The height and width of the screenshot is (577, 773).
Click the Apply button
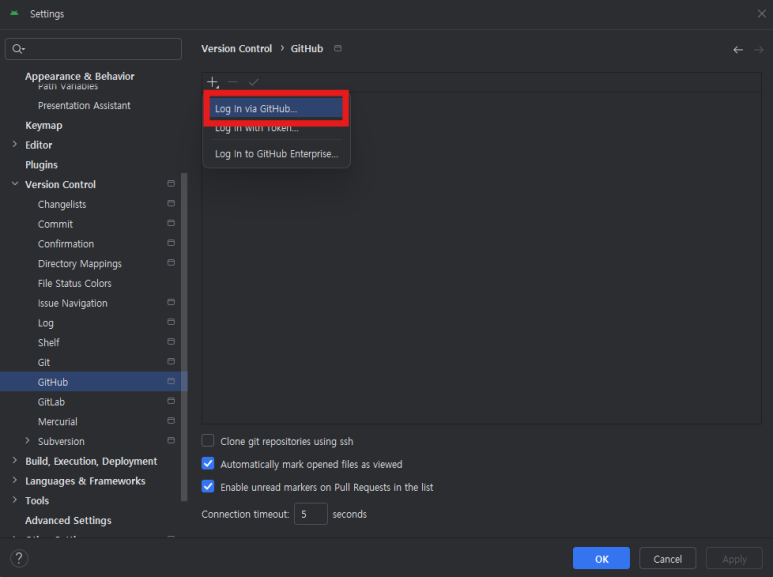[x=734, y=558]
